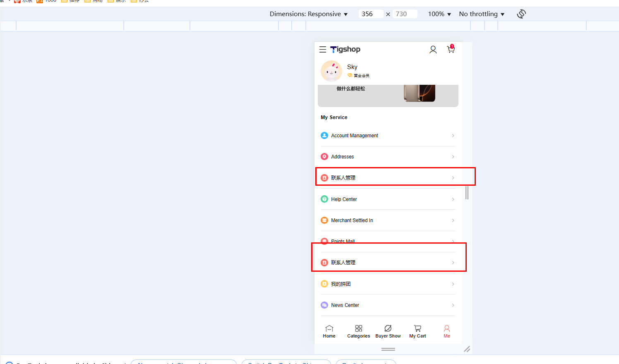Open the hamburger menu next to Tigshop logo

[323, 50]
